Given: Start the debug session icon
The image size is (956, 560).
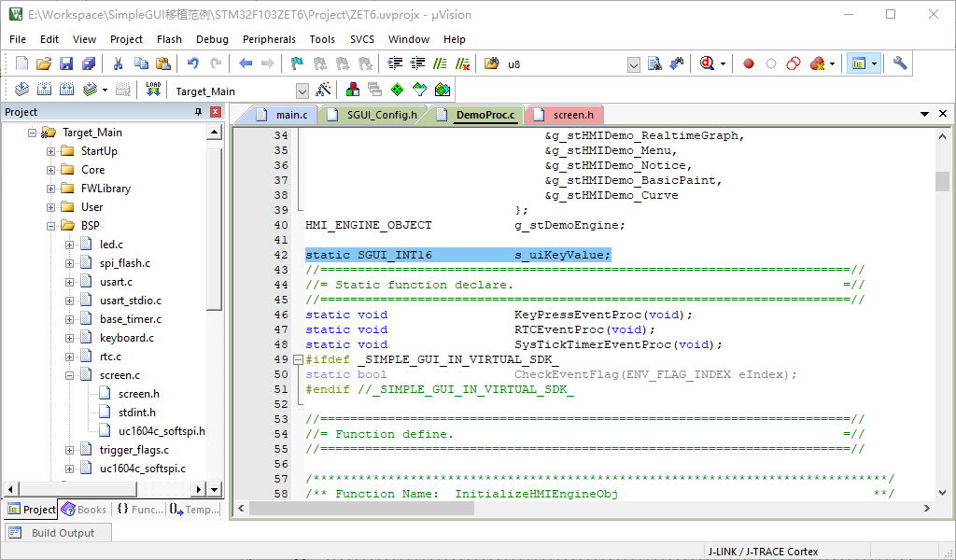Looking at the screenshot, I should (707, 63).
